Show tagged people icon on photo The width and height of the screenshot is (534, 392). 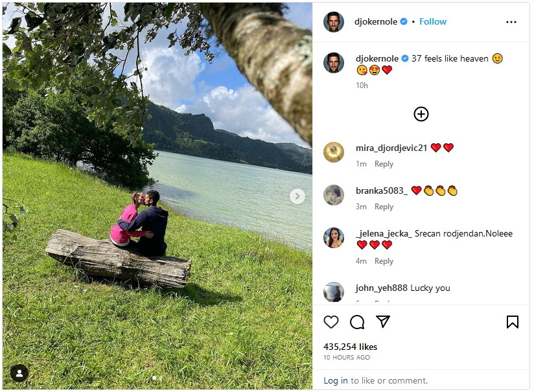point(19,373)
